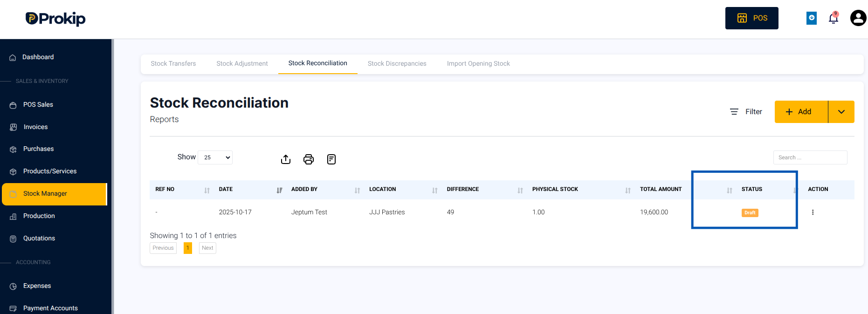Open Quotations in sidebar

[x=39, y=238]
